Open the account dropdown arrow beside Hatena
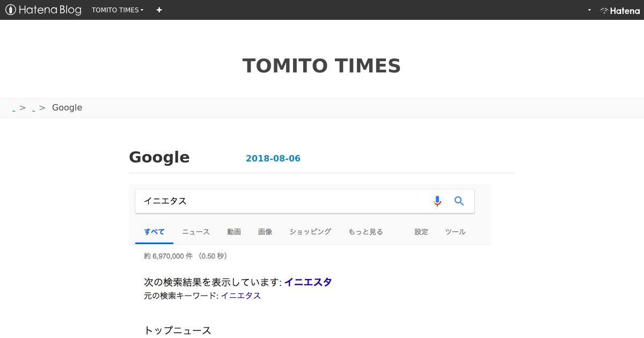 click(x=589, y=10)
